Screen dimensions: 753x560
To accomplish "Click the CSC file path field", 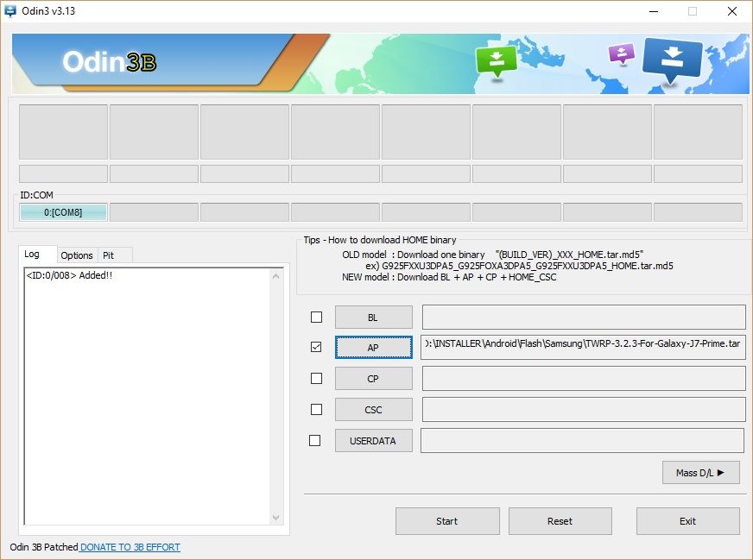I will (584, 409).
